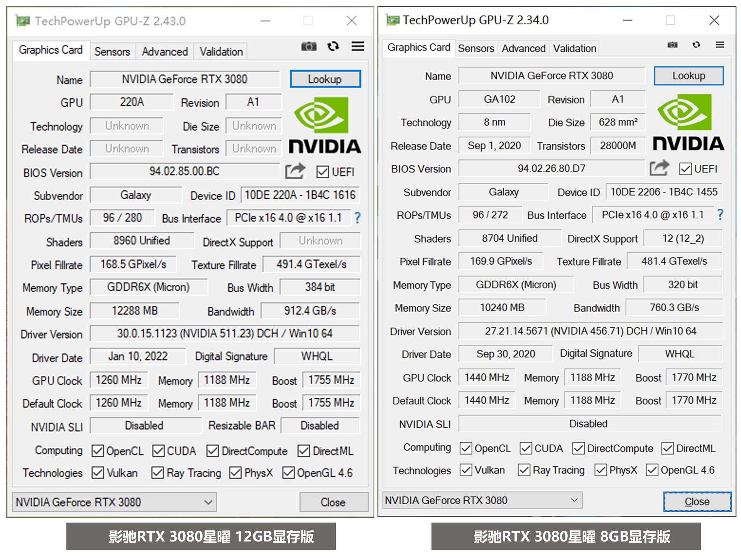The width and height of the screenshot is (741, 560).
Task: Switch to the Sensors tab in GPU-Z 2.43.0
Action: (x=112, y=51)
